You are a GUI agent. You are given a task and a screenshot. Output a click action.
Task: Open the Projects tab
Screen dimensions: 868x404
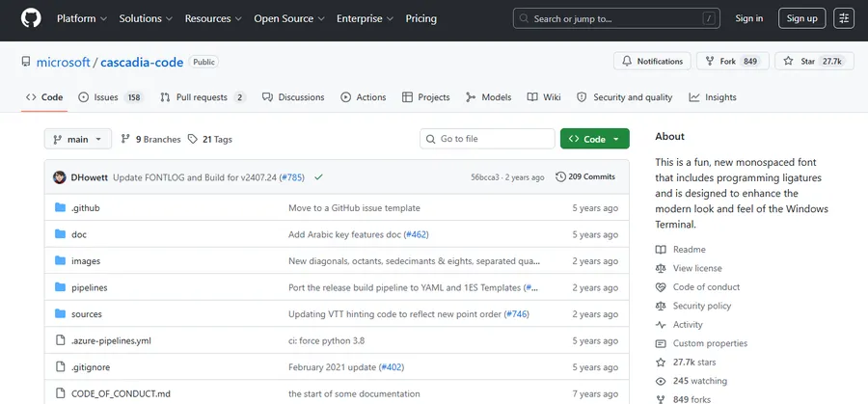click(x=425, y=97)
